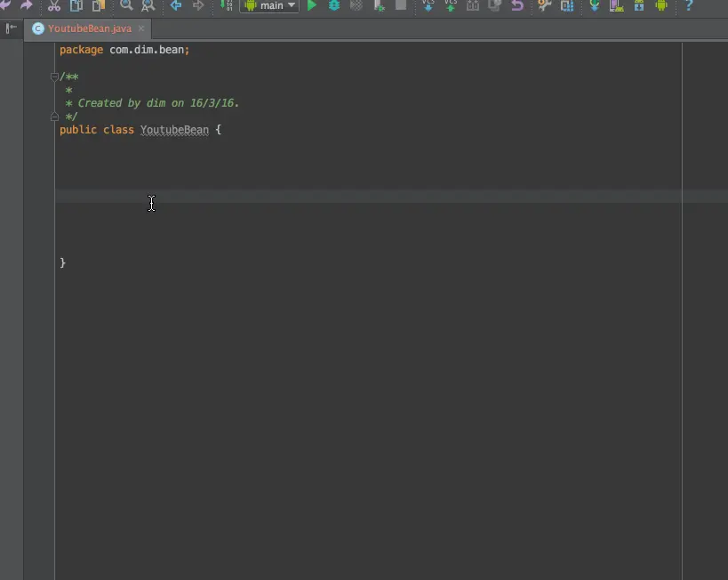The image size is (728, 580).
Task: Toggle the hide side panel button
Action: tap(12, 28)
